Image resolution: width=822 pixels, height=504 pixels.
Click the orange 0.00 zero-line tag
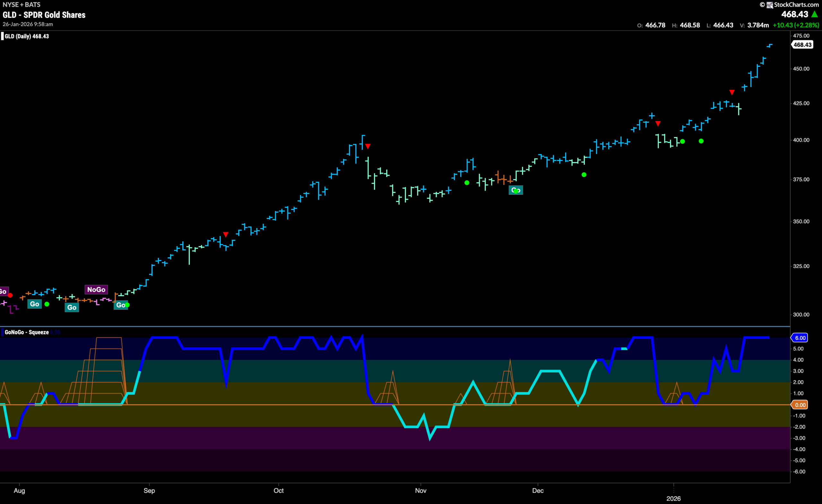pyautogui.click(x=800, y=405)
